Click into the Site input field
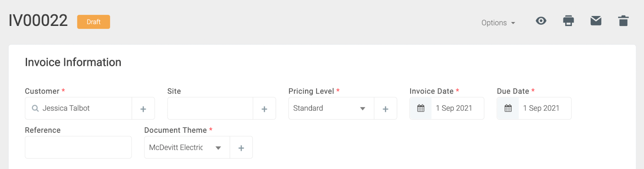This screenshot has height=169, width=644. 210,108
